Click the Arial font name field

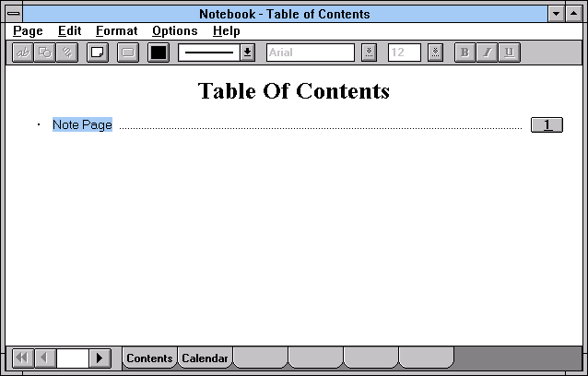(x=311, y=53)
